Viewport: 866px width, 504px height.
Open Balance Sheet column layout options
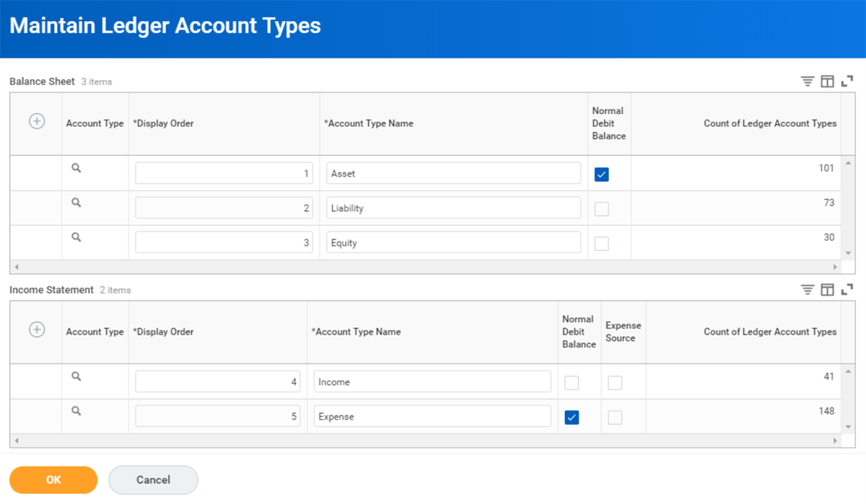click(827, 81)
